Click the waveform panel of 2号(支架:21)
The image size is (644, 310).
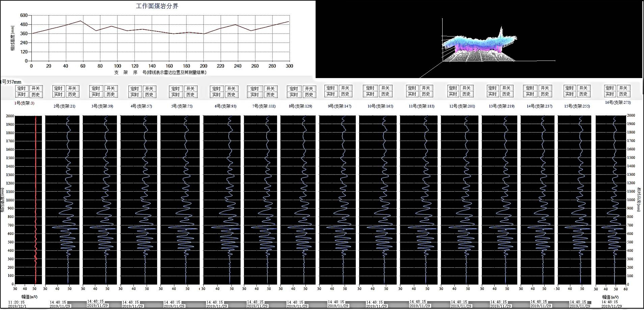pyautogui.click(x=62, y=200)
